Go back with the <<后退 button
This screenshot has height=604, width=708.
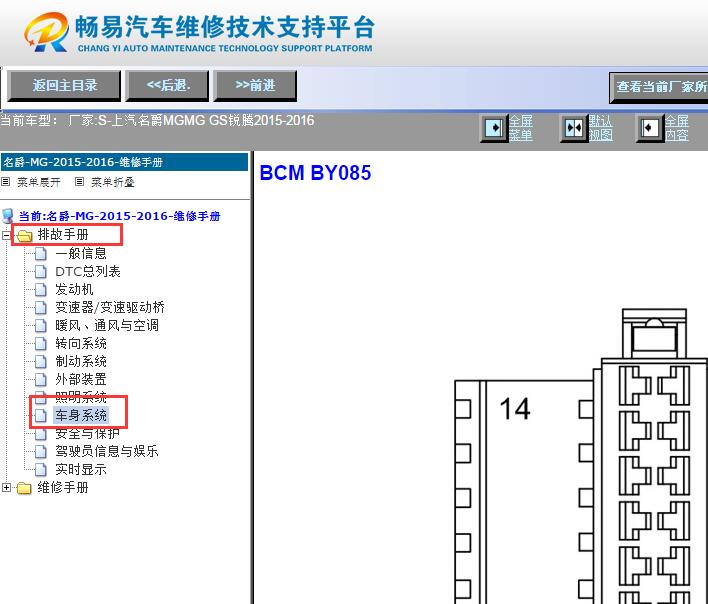pyautogui.click(x=167, y=85)
